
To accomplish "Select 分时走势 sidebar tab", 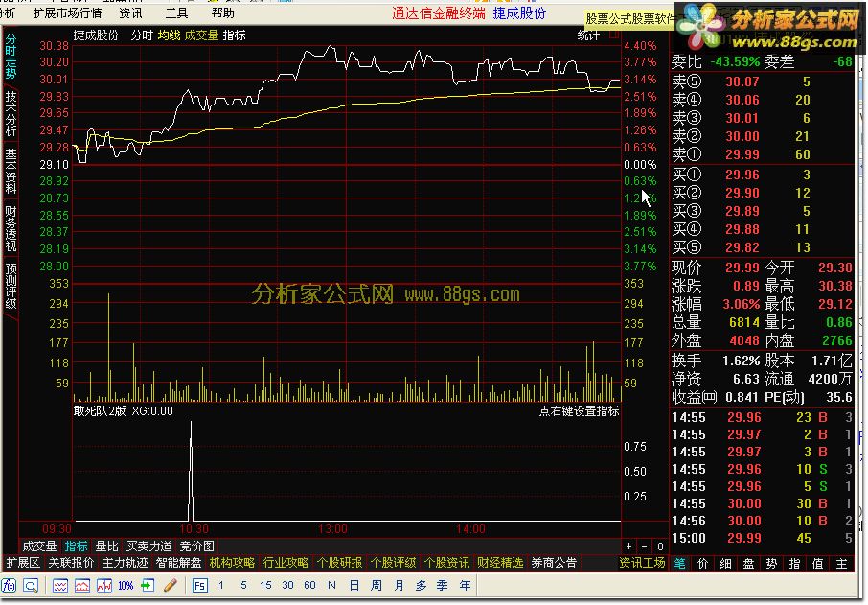I will [x=11, y=57].
